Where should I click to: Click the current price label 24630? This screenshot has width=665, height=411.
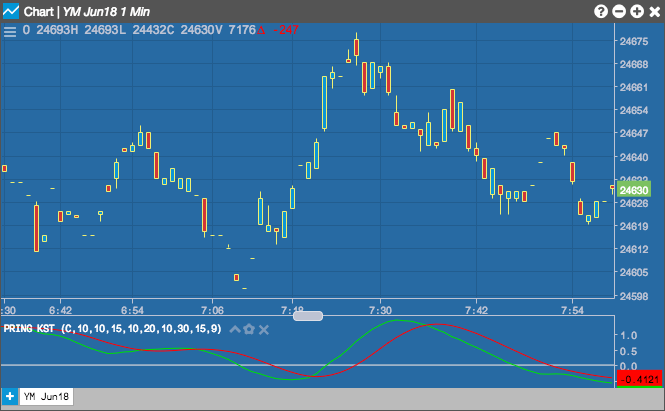(x=634, y=190)
